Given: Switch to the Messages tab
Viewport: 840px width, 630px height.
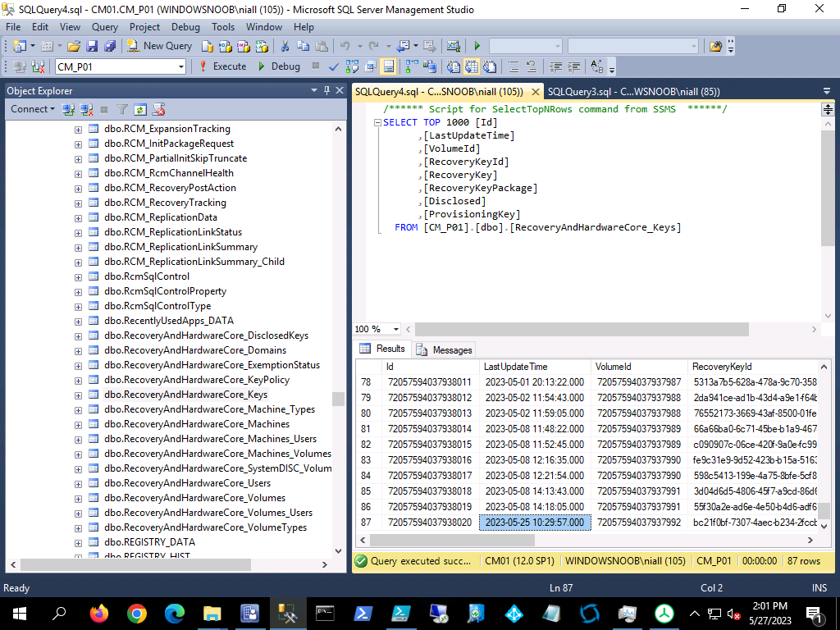Looking at the screenshot, I should coord(445,349).
